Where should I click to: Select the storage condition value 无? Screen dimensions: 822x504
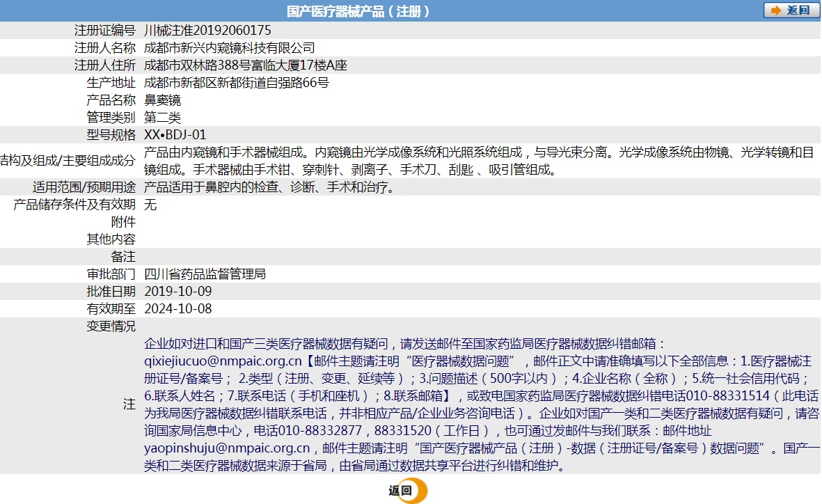tap(150, 204)
